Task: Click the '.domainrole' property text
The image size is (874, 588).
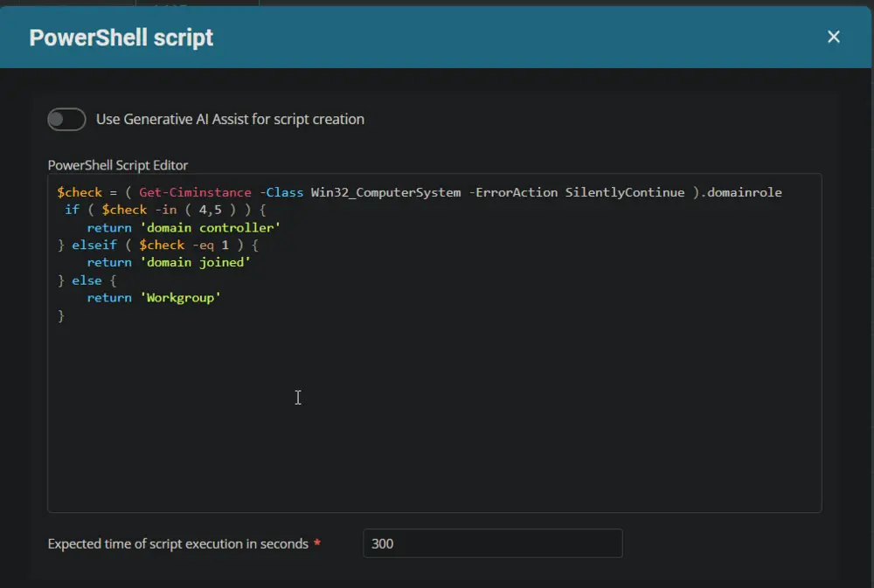Action: pos(741,192)
